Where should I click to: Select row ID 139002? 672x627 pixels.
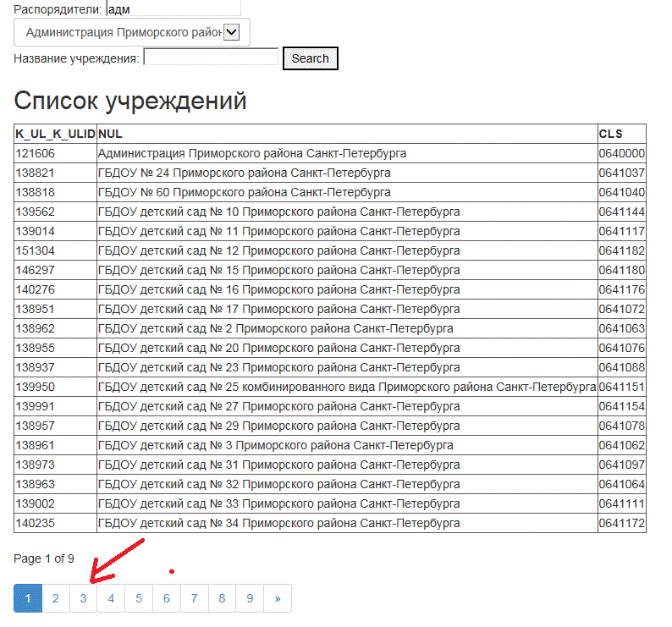[55, 503]
